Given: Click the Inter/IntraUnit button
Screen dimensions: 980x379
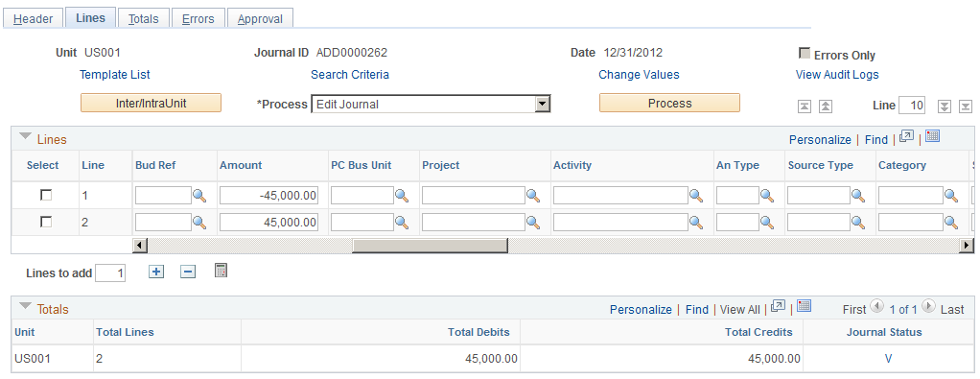Looking at the screenshot, I should tap(151, 103).
